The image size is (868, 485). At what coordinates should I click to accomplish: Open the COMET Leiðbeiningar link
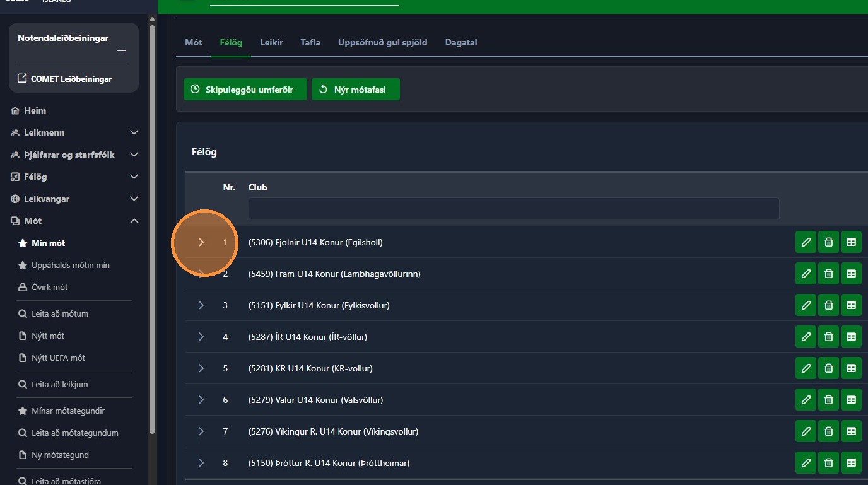(x=64, y=79)
